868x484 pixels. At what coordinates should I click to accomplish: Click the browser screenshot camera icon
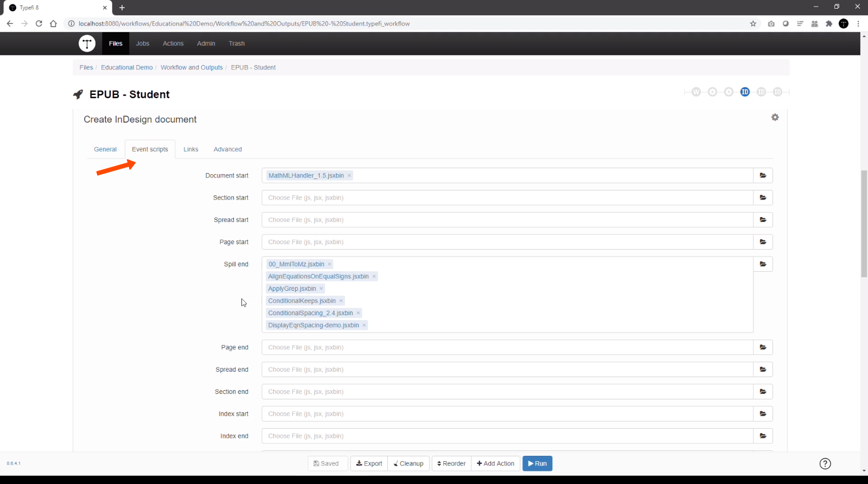771,23
